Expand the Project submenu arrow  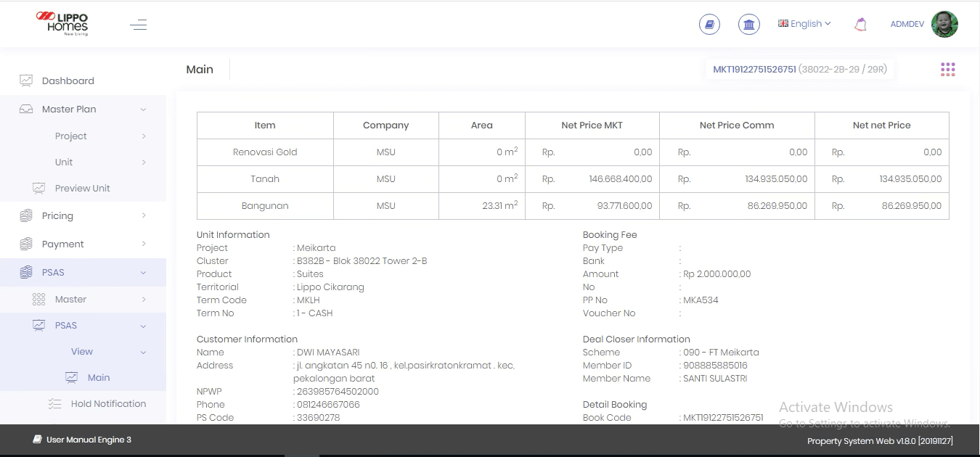tap(144, 136)
